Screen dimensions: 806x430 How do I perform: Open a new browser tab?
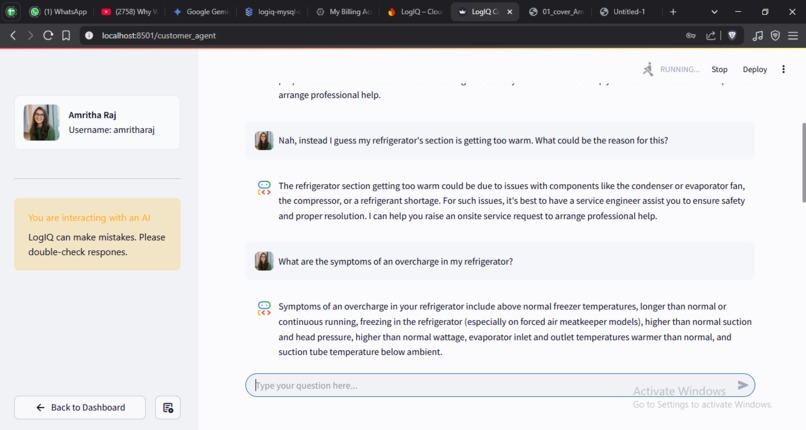(673, 11)
